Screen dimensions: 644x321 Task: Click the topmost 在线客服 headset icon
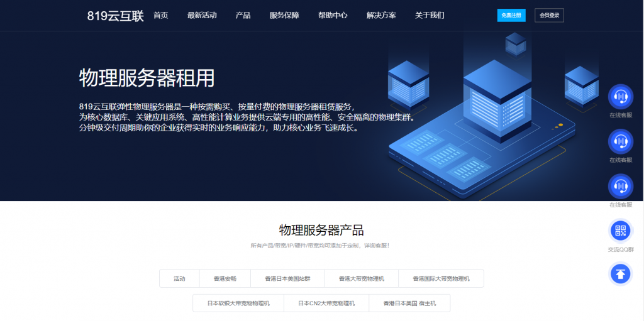coord(620,97)
